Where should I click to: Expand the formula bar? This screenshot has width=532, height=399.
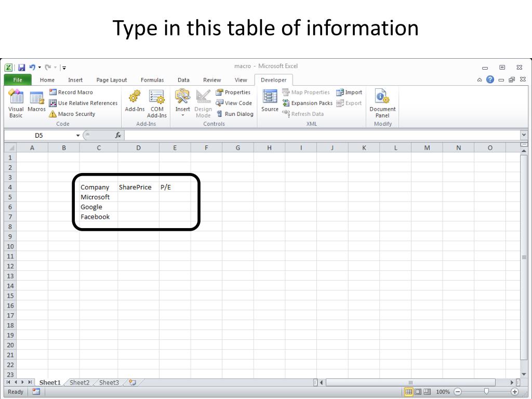[524, 135]
